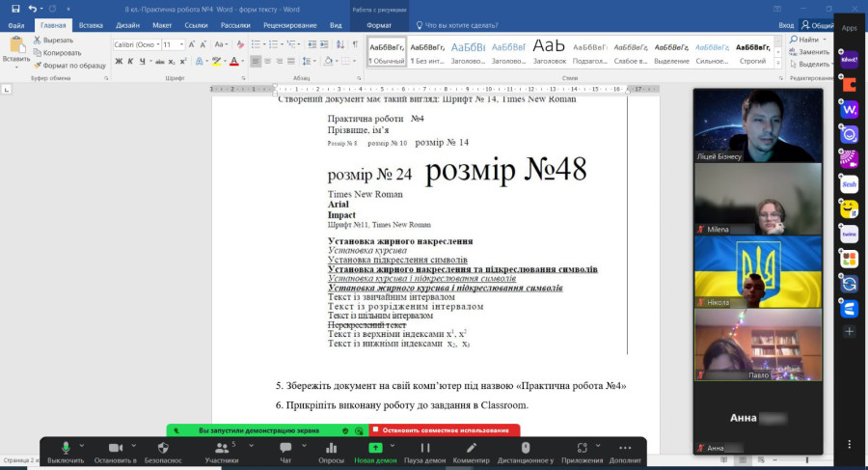The image size is (868, 470).
Task: Decrease paragraph indent
Action: [312, 44]
